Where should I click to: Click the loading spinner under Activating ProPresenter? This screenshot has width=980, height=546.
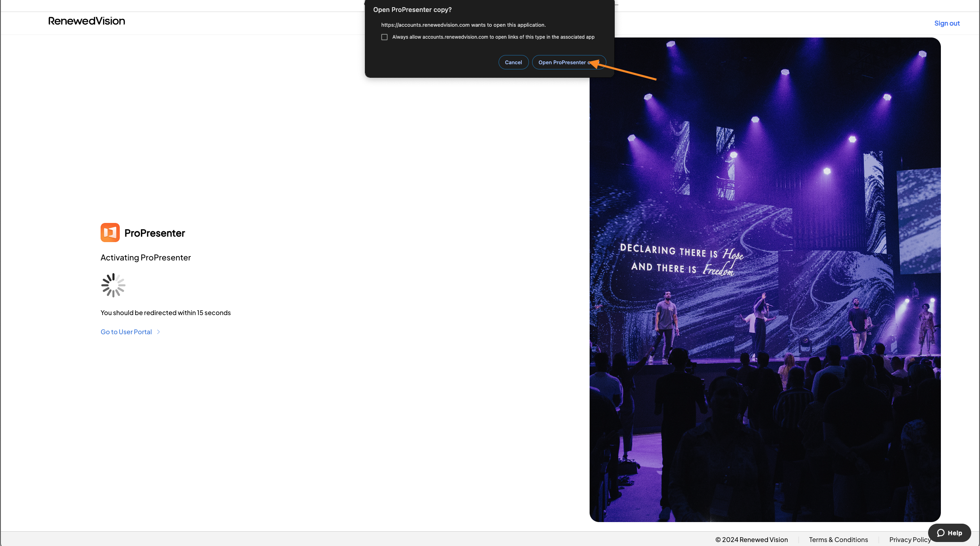coord(113,285)
